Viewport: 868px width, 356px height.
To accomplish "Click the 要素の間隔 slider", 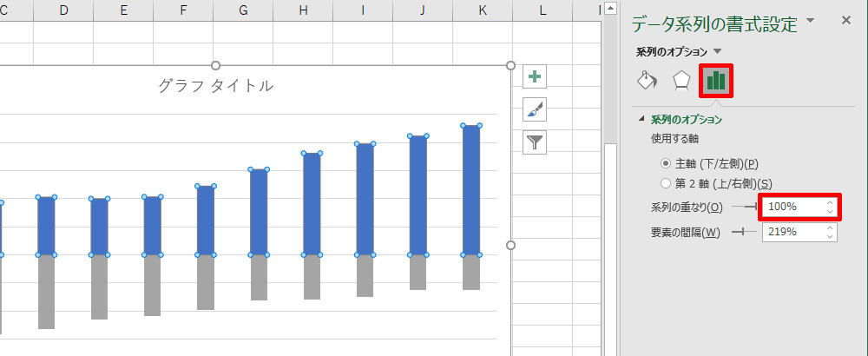I will (744, 232).
